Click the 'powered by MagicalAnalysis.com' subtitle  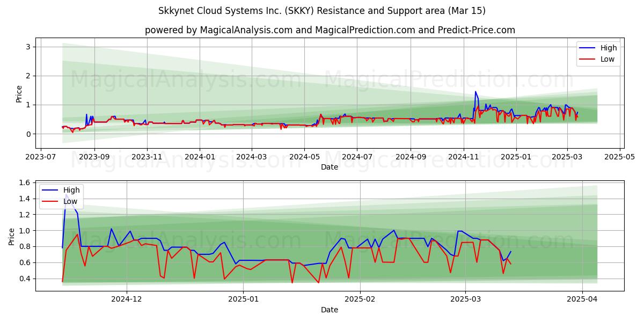330,30
